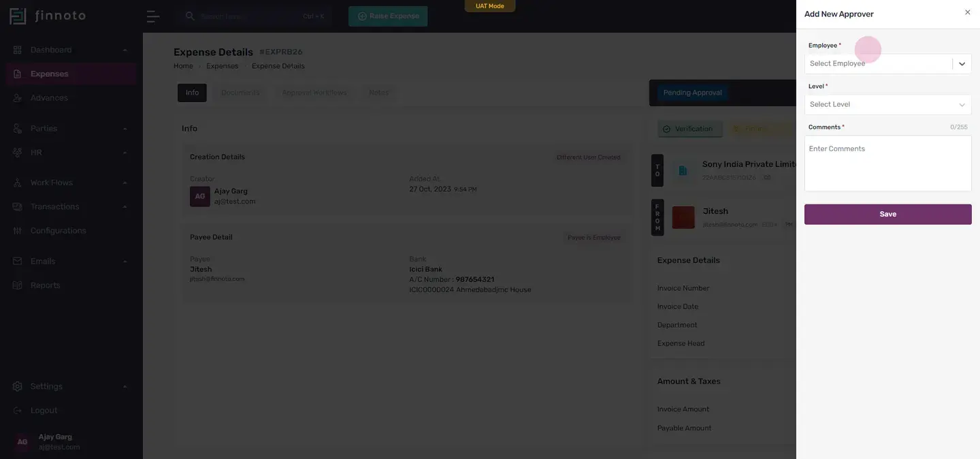
Task: Click the finnoto logo
Action: tap(48, 16)
